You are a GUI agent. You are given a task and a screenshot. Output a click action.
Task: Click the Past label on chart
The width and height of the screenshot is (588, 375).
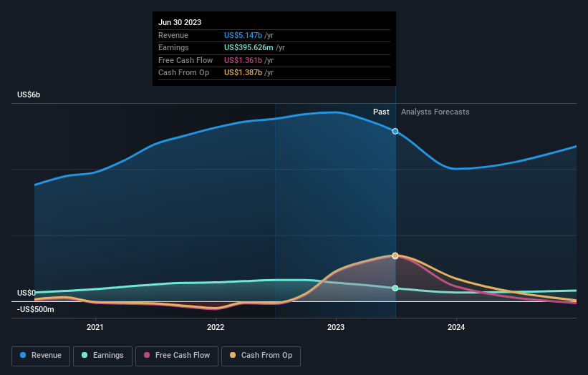(381, 112)
